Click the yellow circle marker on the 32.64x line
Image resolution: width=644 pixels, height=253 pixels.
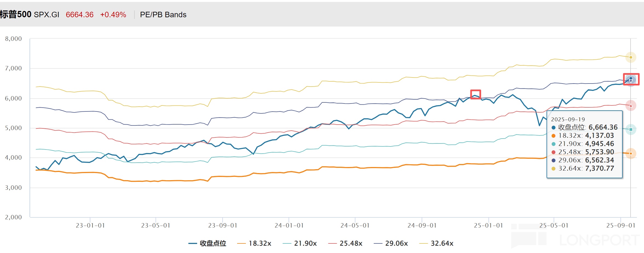(631, 57)
